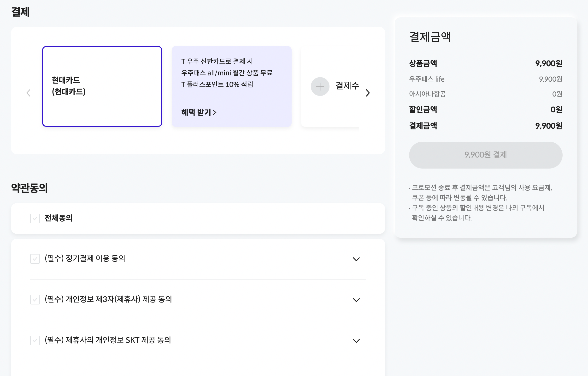Navigate left in the payment card carousel

click(28, 93)
